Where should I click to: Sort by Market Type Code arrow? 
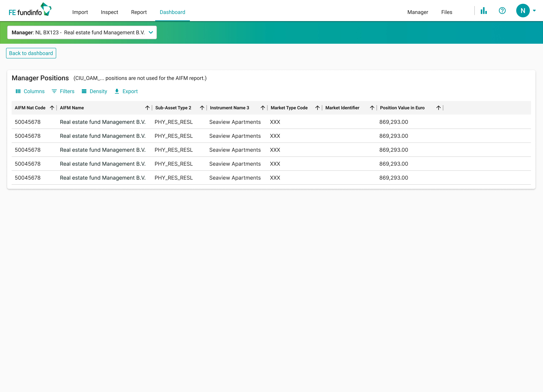(x=318, y=108)
